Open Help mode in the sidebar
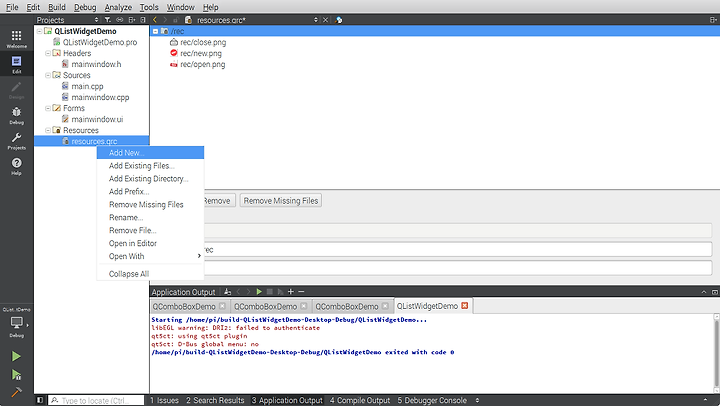Image resolution: width=720 pixels, height=406 pixels. click(17, 166)
